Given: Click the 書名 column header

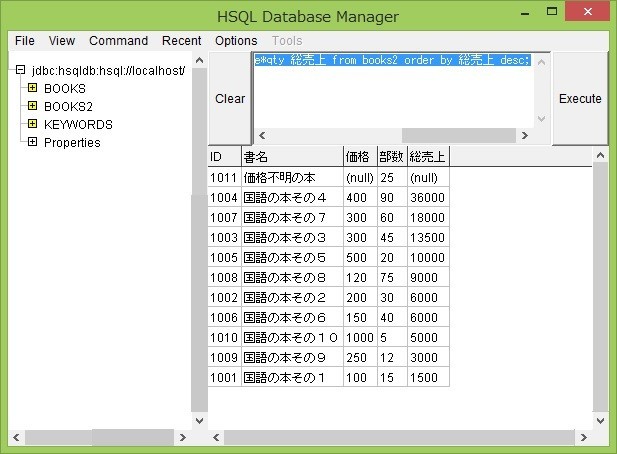Looking at the screenshot, I should 292,157.
